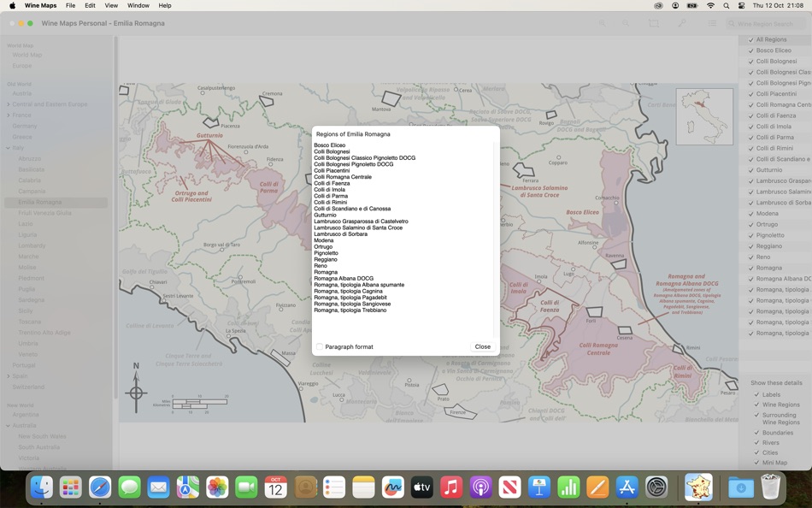
Task: Open Music from the Dock
Action: (x=451, y=487)
